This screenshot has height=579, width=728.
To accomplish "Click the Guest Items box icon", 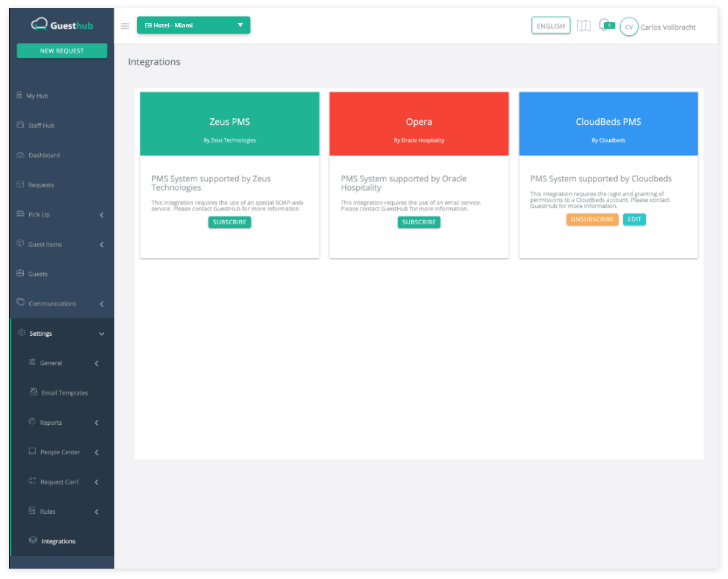I will tap(21, 243).
